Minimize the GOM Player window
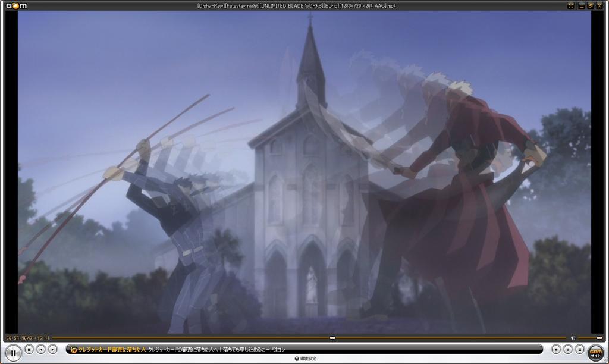 tap(582, 5)
